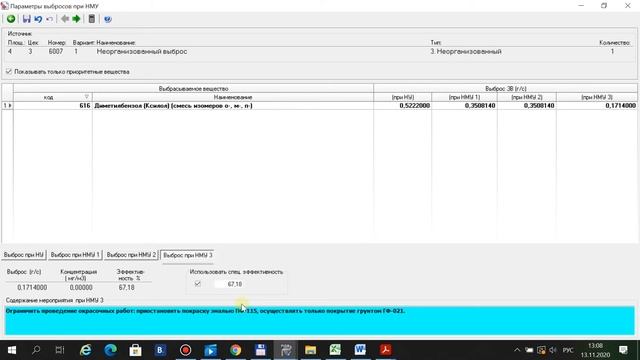Viewport: 640px width, 360px height.
Task: Open the Windows Start menu
Action: coord(12,350)
